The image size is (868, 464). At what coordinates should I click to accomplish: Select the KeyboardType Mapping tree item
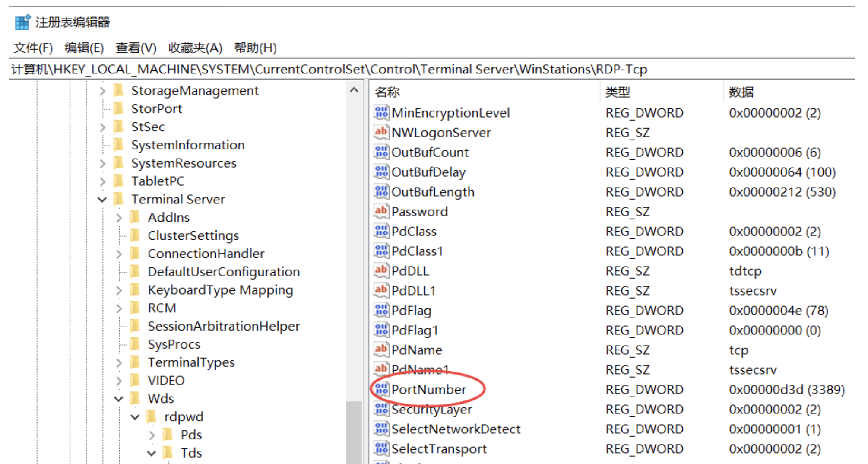tap(220, 290)
